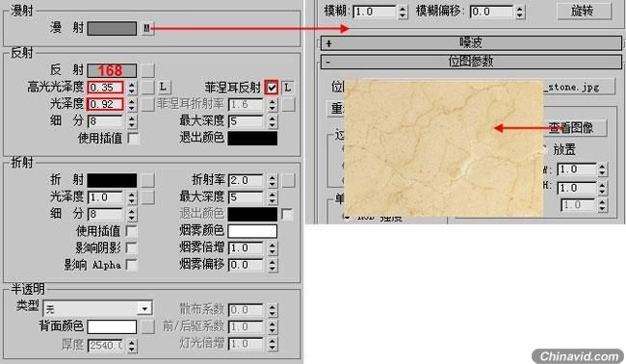626x364 pixels.
Task: Click the 烟雾偏移 spinner arrows
Action: click(273, 265)
